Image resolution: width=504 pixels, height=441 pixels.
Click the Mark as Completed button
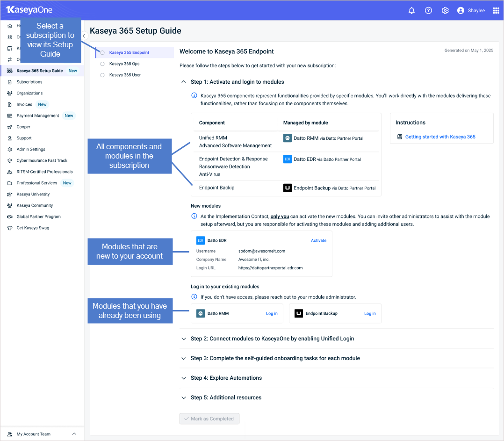pos(209,419)
